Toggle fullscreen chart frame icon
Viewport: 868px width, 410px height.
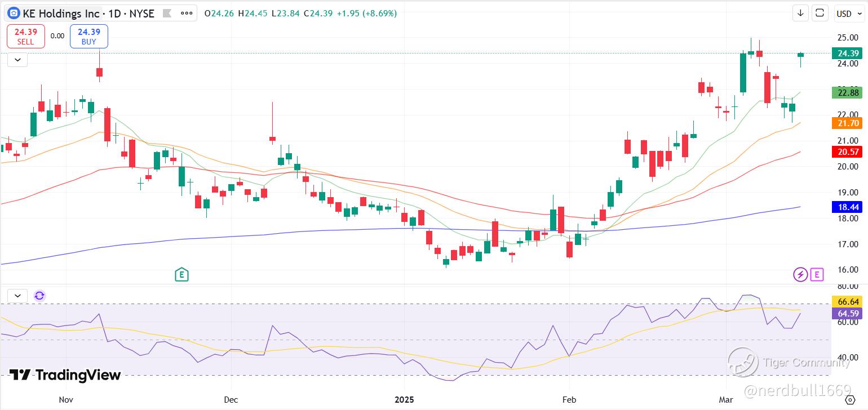[820, 13]
